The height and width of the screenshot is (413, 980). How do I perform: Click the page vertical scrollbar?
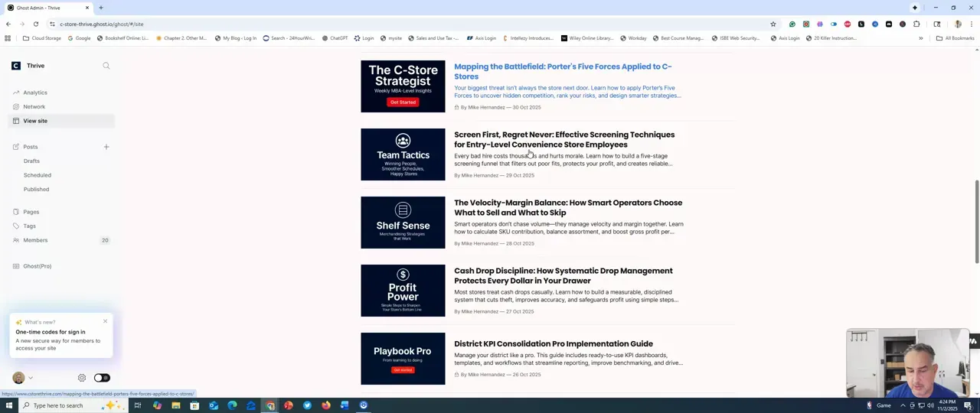[x=976, y=222]
